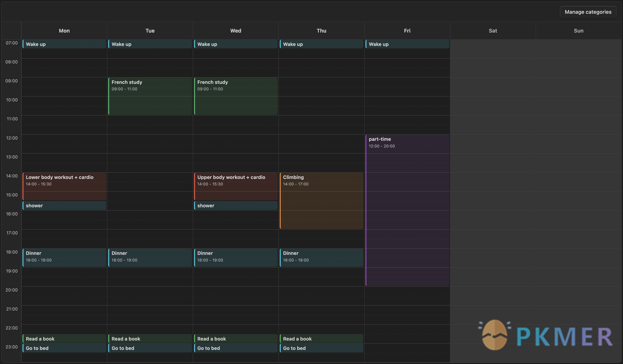
Task: Select the Thu column header
Action: coord(321,31)
